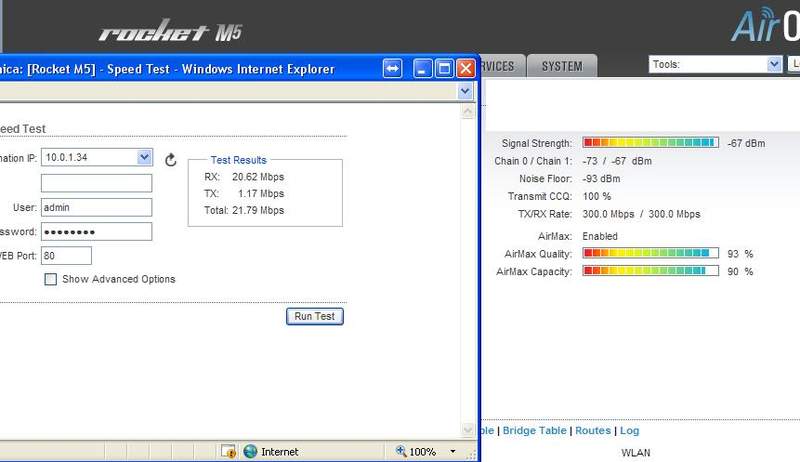Open the zoom level dropdown arrow
The image size is (800, 462).
[453, 451]
